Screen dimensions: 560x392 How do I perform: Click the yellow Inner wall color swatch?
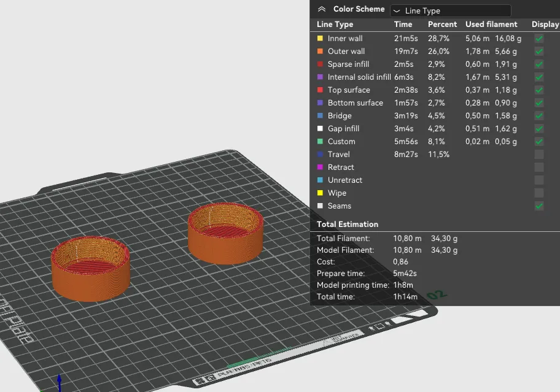[320, 38]
